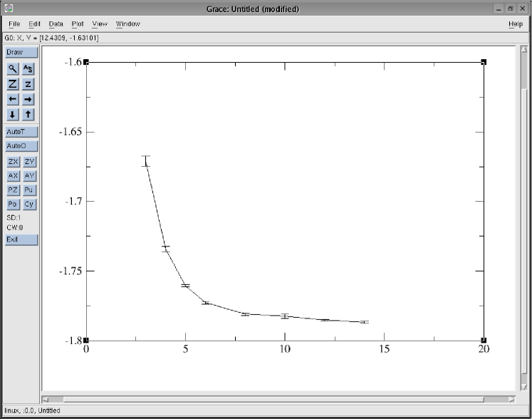Open the View menu
The width and height of the screenshot is (532, 419).
click(x=100, y=24)
